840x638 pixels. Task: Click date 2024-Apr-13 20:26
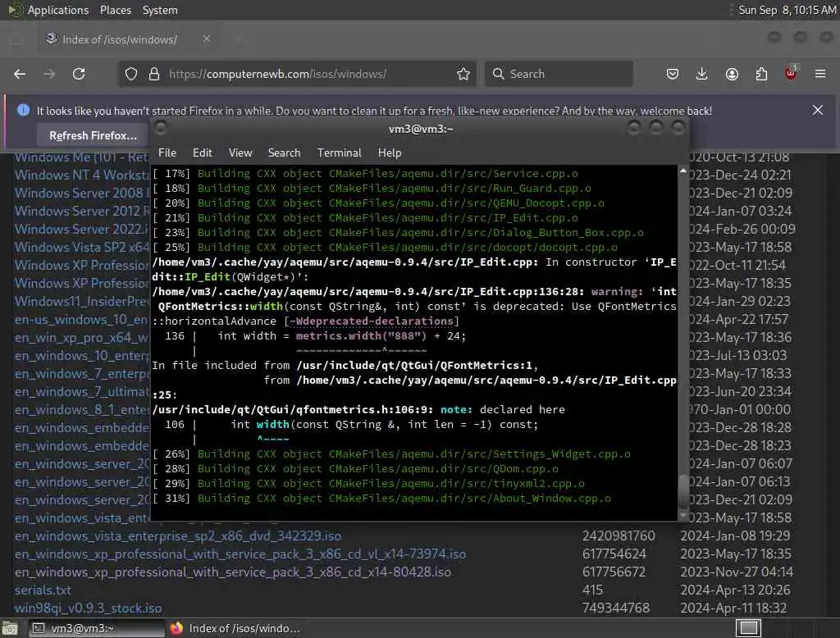(736, 590)
